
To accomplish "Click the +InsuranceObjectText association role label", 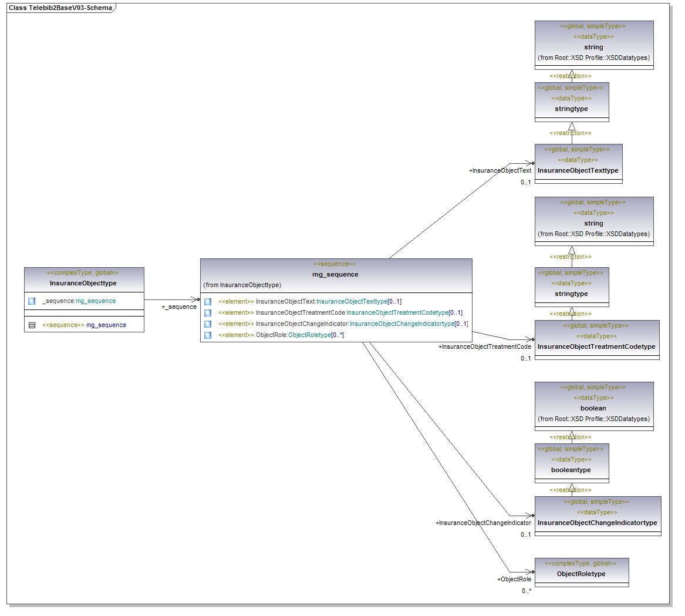I will pos(500,171).
